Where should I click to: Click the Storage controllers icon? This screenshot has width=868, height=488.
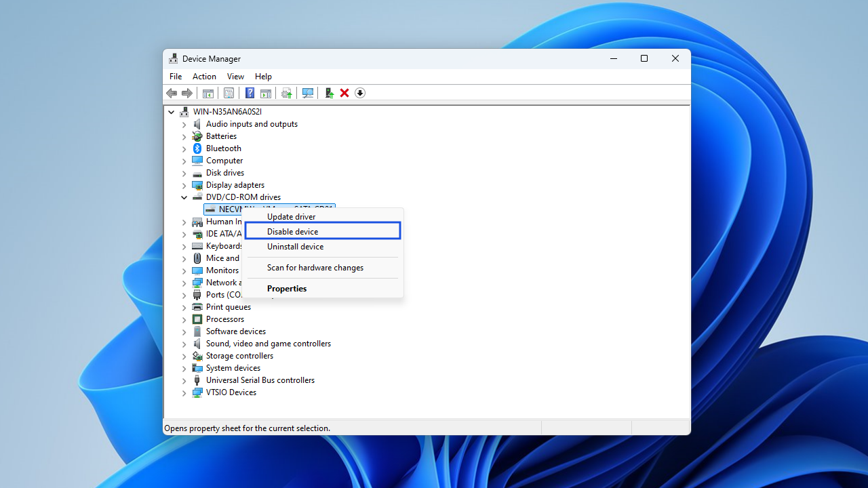click(x=197, y=356)
